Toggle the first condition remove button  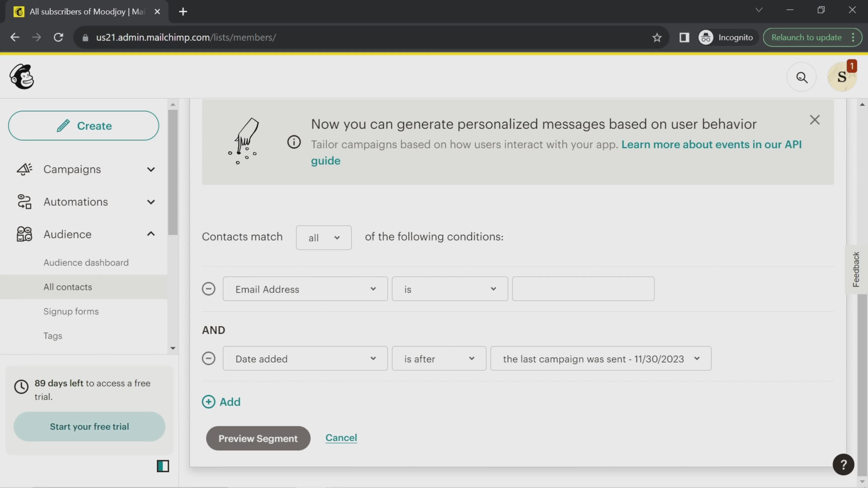(209, 289)
